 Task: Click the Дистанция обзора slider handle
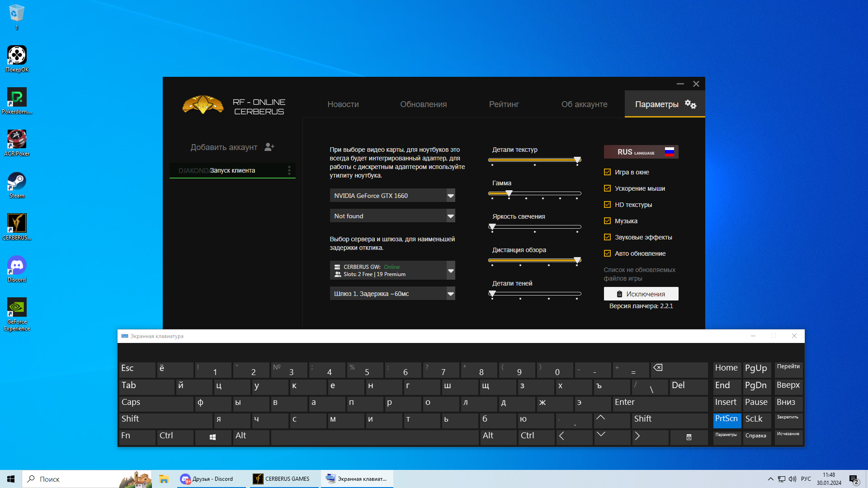577,260
